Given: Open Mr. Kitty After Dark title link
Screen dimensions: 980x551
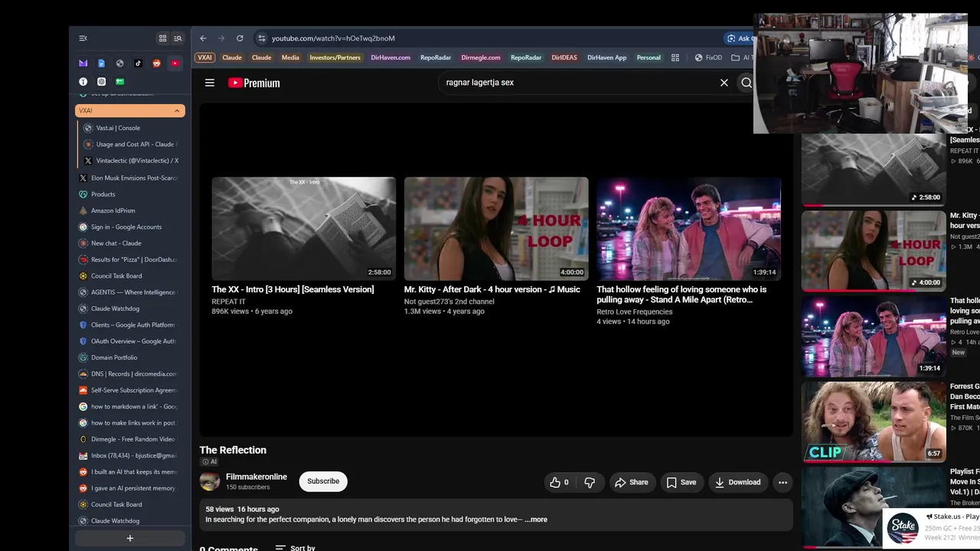Looking at the screenshot, I should point(492,289).
